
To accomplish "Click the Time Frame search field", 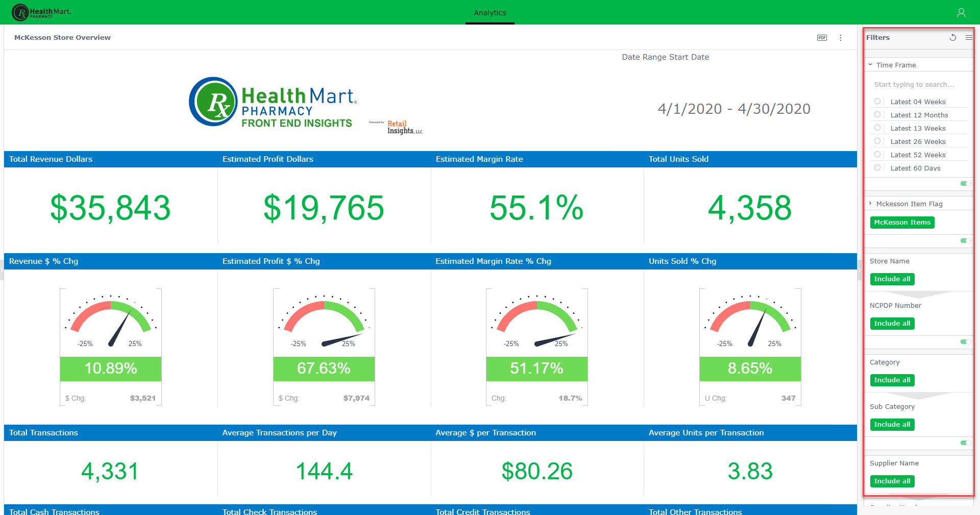I will pyautogui.click(x=919, y=85).
